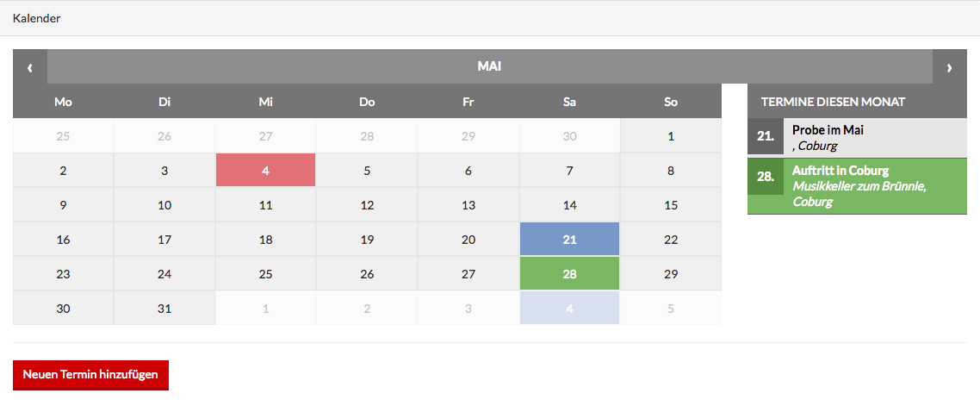Click the red Neuen Termin hinzufügen button
This screenshot has height=412, width=980.
[90, 375]
